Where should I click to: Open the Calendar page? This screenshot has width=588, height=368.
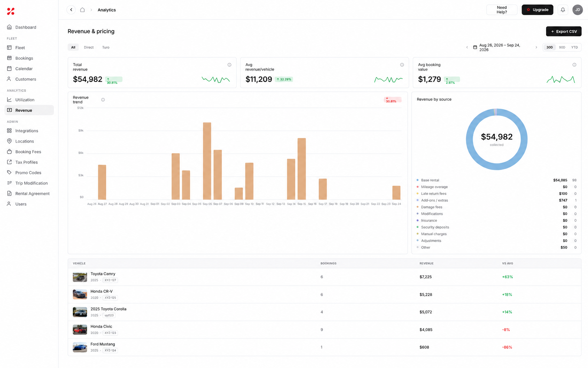tap(29, 69)
